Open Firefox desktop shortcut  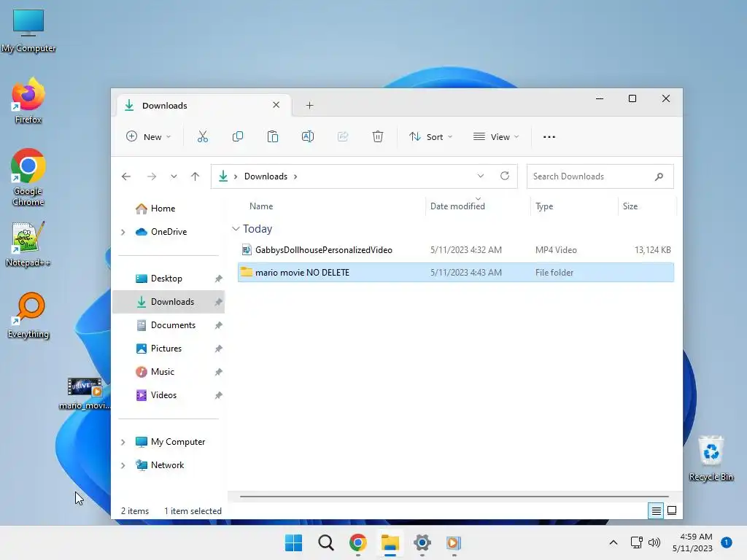click(x=28, y=101)
